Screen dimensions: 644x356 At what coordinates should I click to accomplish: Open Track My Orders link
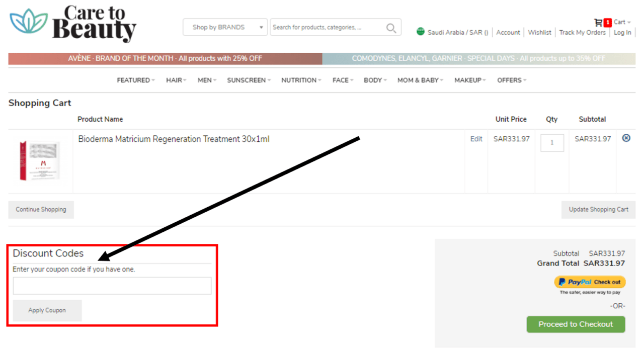583,32
